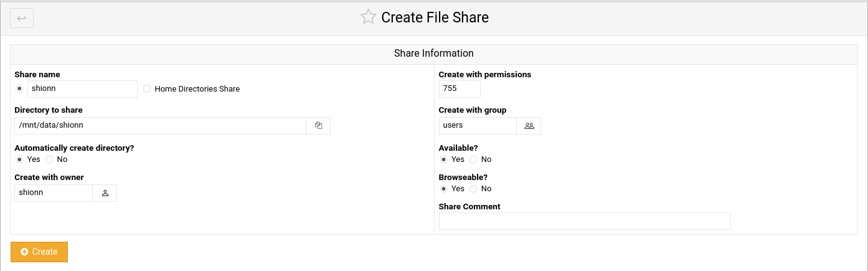Set Available to No
Image resolution: width=868 pixels, height=271 pixels.
[x=474, y=159]
